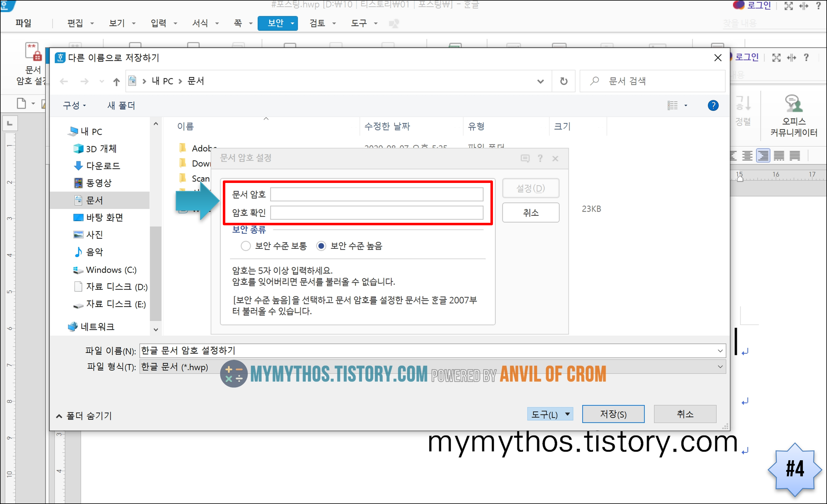Screen dimensions: 827x504
Task: Click the refresh icon in address bar
Action: (x=564, y=81)
